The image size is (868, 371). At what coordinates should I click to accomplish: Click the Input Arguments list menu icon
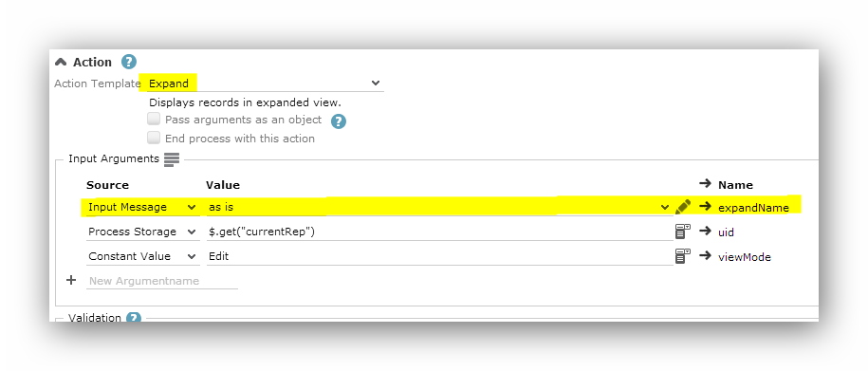pyautogui.click(x=172, y=158)
